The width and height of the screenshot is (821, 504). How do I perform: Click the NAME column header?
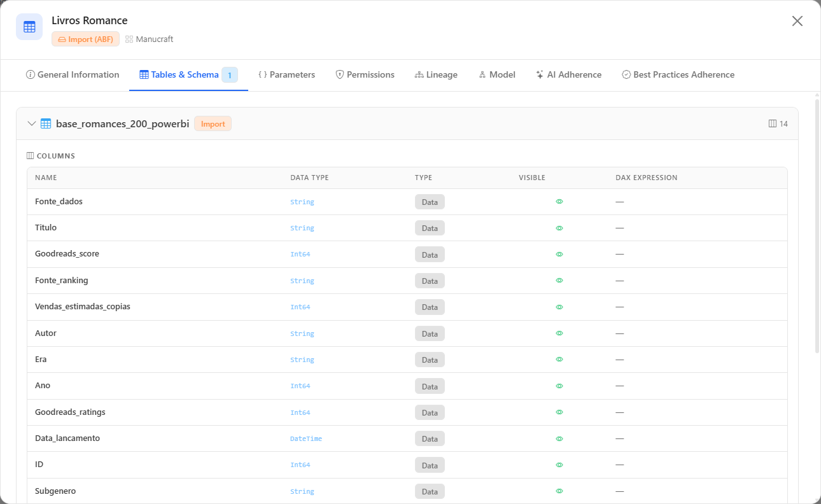point(46,178)
